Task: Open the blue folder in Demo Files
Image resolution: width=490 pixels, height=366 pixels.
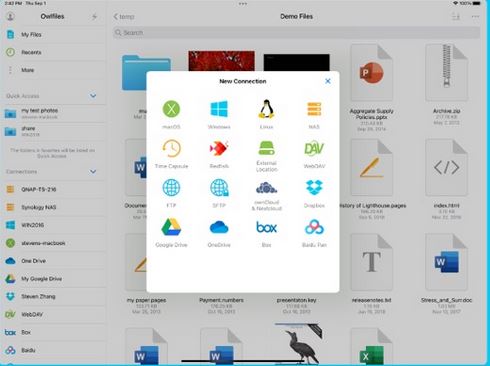Action: click(134, 72)
